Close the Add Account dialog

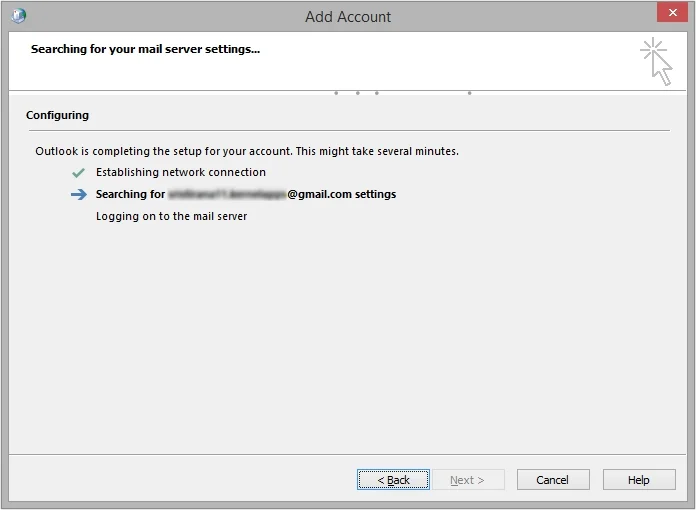click(x=671, y=14)
